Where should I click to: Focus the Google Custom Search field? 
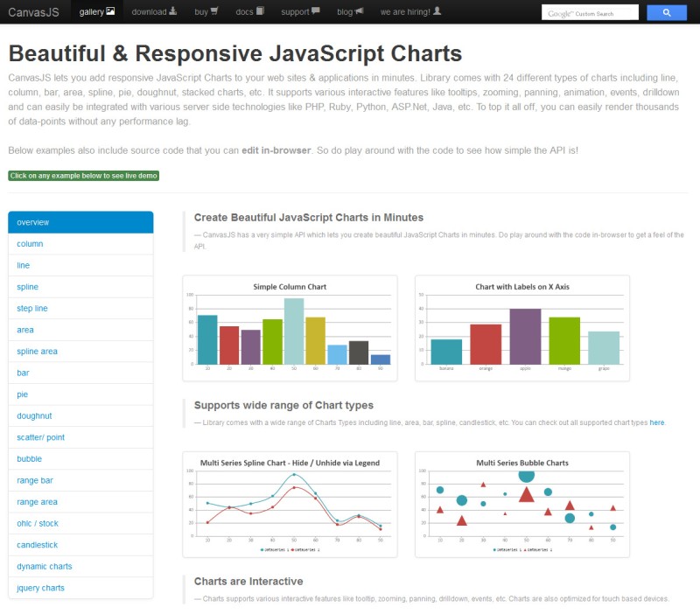[x=590, y=12]
